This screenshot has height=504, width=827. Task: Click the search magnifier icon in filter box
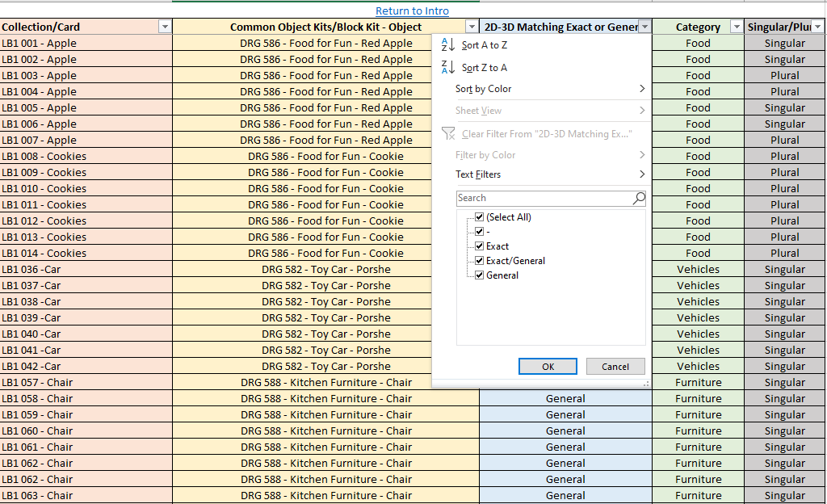639,198
